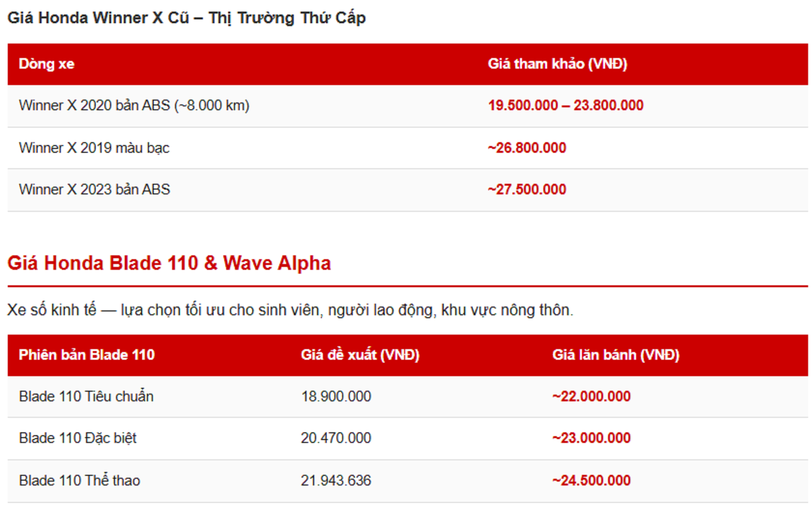Select the 'Winner X 2019 màu bạc' cell

point(94,148)
